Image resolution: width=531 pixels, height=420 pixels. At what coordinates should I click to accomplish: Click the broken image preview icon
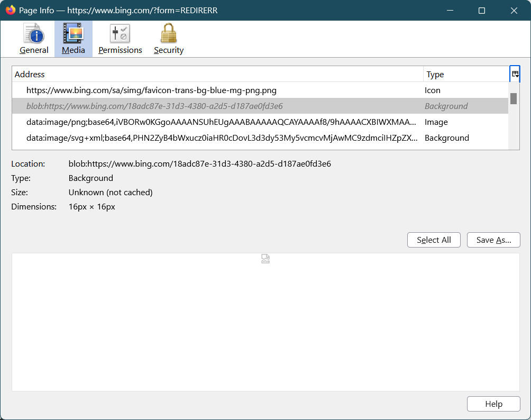click(265, 259)
